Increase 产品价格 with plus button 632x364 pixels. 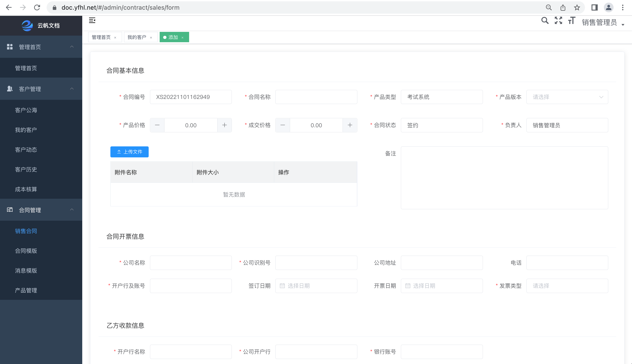[224, 125]
